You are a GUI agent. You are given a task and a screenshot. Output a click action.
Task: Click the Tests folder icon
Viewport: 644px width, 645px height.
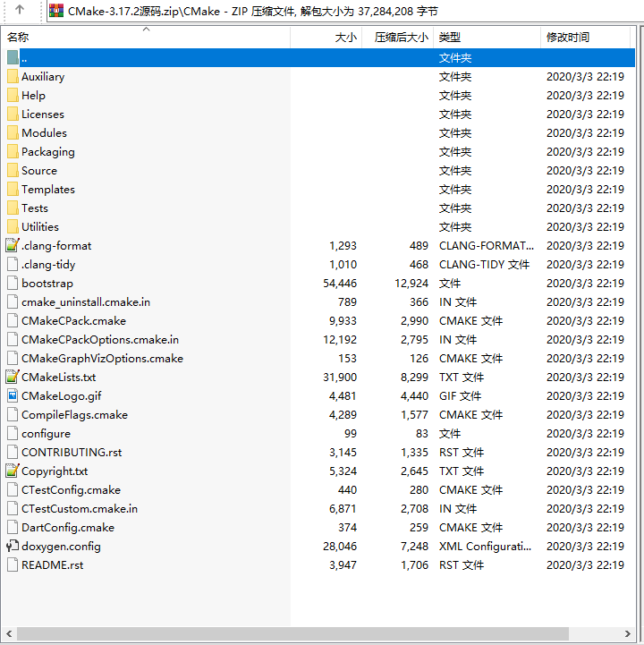[13, 208]
